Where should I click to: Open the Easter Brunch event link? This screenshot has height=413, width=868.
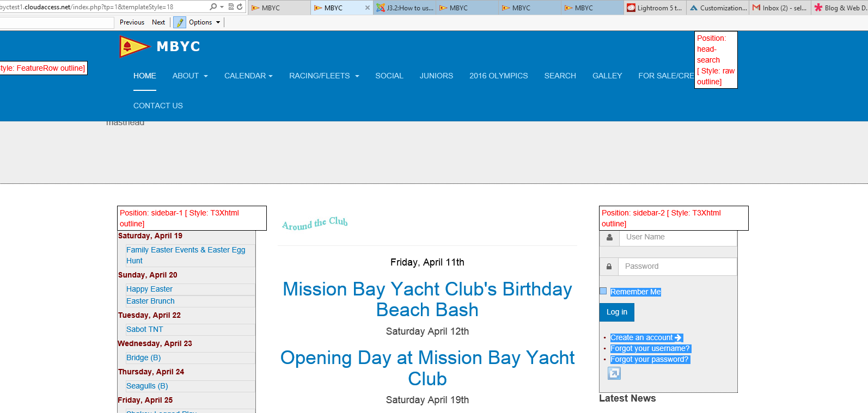click(150, 301)
